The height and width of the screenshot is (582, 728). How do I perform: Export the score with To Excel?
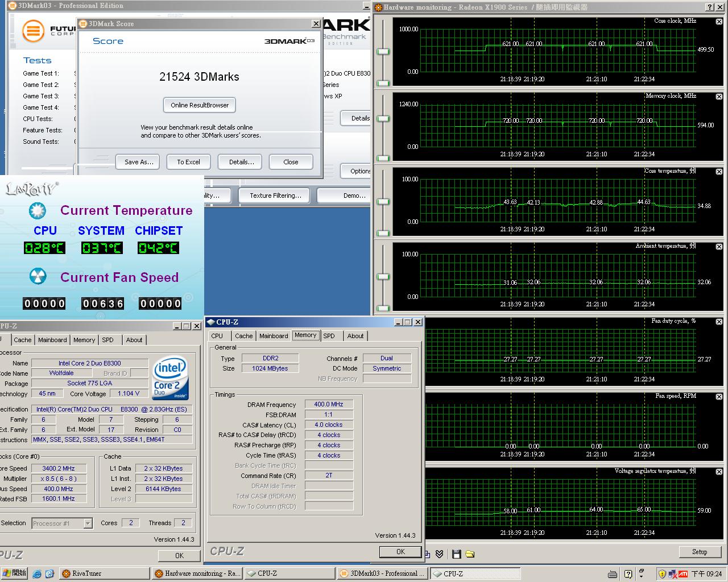(188, 162)
